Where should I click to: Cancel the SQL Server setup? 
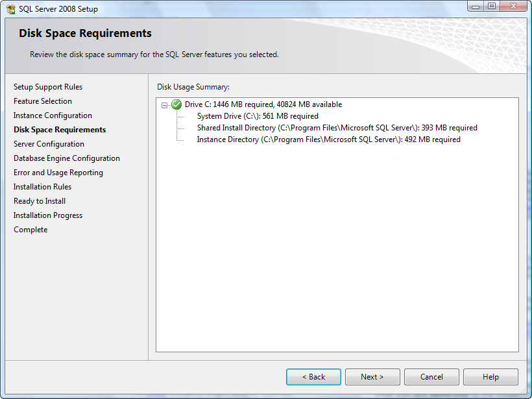coord(431,377)
